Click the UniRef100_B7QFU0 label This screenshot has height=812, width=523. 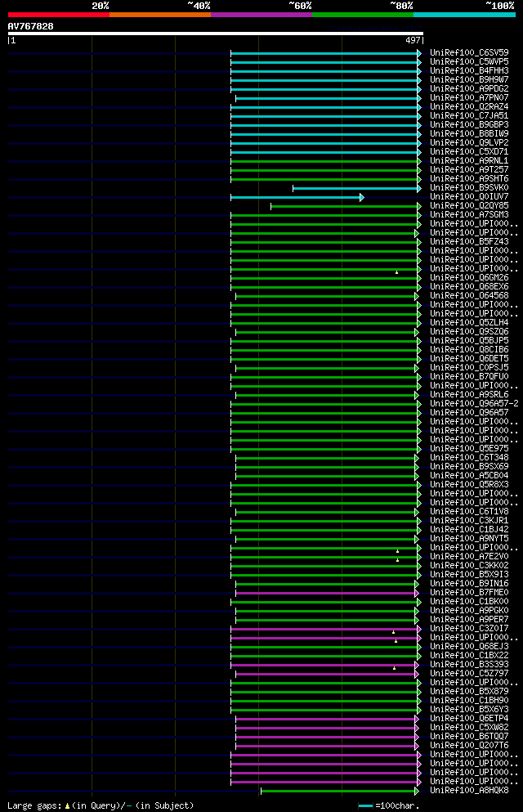469,377
